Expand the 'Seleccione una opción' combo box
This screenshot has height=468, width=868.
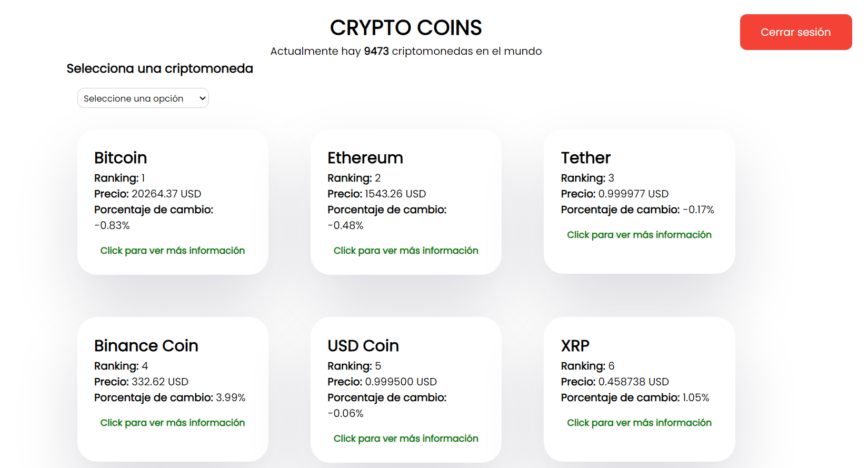(143, 98)
